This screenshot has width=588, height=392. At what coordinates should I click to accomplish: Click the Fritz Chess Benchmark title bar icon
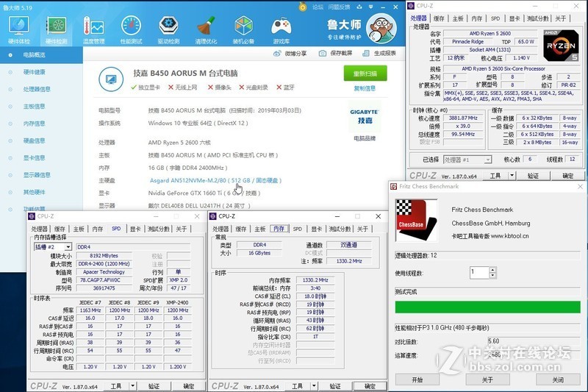pyautogui.click(x=393, y=186)
